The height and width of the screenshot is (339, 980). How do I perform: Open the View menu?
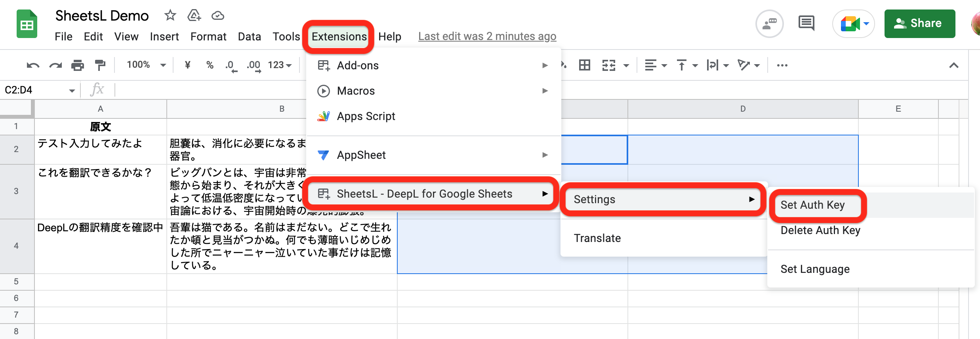(x=126, y=36)
